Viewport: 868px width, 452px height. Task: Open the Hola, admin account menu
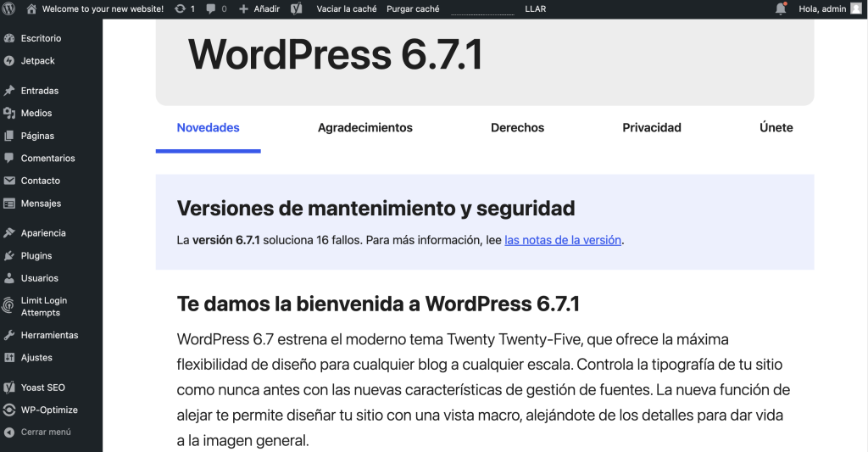pos(822,8)
